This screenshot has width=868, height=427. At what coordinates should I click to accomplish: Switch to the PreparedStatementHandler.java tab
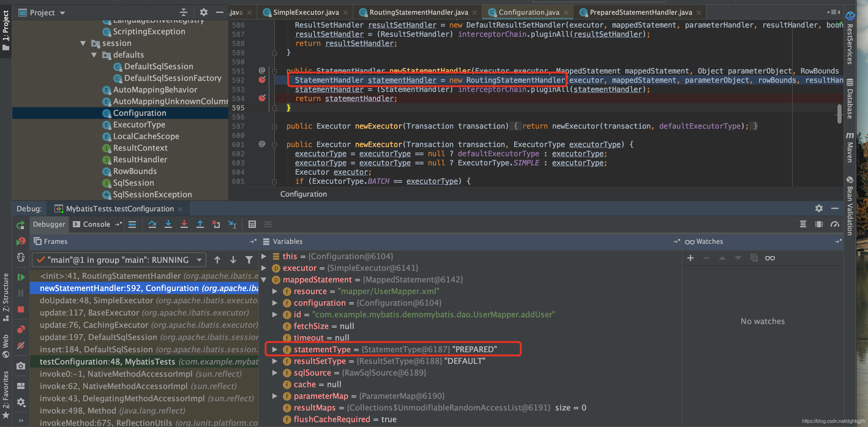(640, 13)
